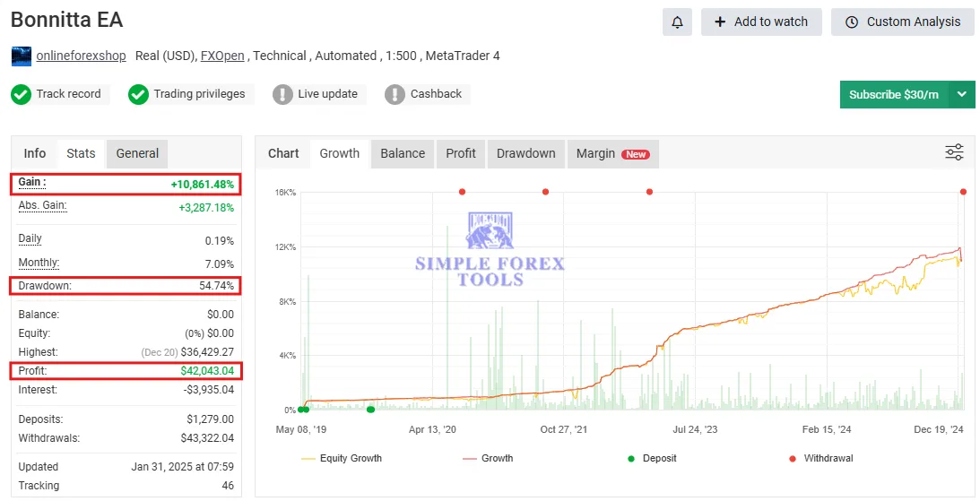Open chart settings sliders icon
Screen dimensions: 980x501
pyautogui.click(x=954, y=152)
